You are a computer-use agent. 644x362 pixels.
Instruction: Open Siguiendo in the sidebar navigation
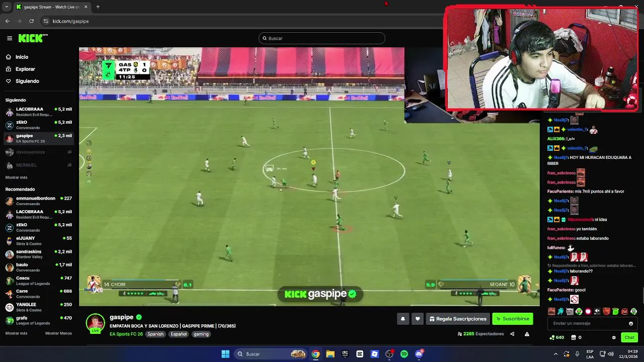pos(27,81)
